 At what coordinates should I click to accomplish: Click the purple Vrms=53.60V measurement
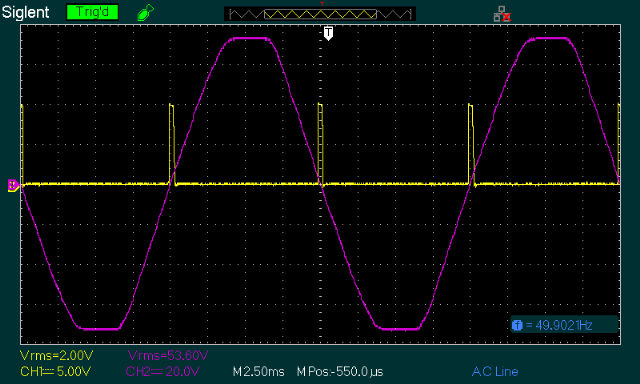pyautogui.click(x=168, y=355)
